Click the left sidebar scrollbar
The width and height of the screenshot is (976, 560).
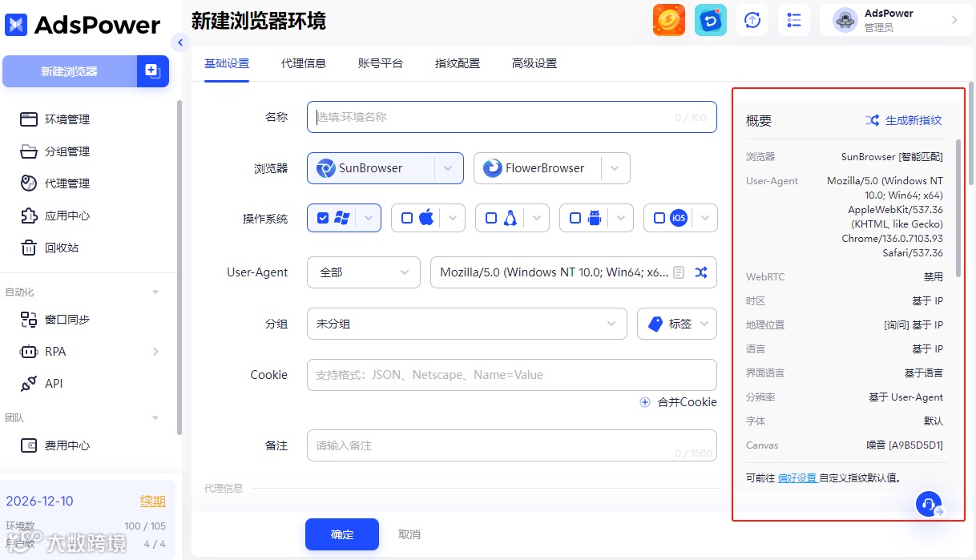[179, 268]
